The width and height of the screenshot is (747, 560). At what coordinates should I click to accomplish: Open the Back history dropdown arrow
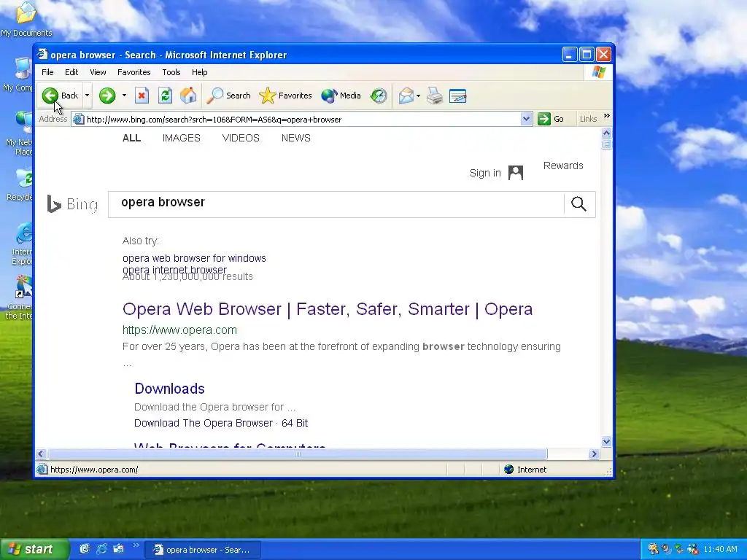[87, 96]
